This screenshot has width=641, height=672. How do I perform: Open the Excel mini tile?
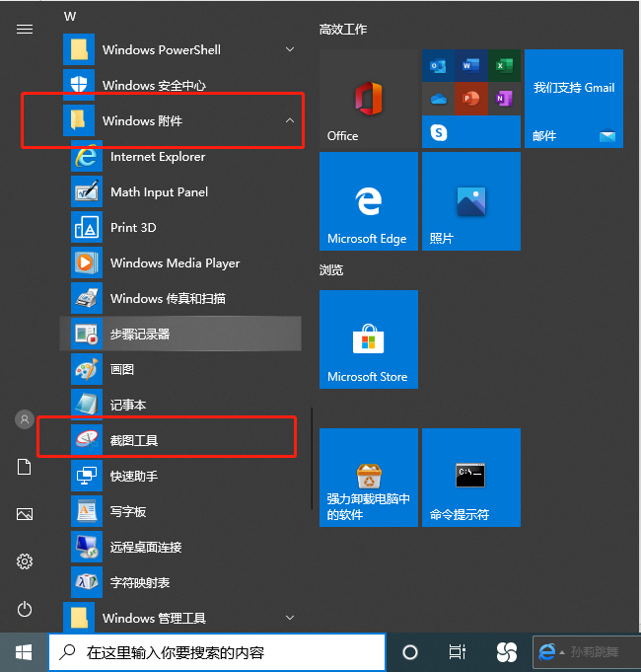pos(504,65)
